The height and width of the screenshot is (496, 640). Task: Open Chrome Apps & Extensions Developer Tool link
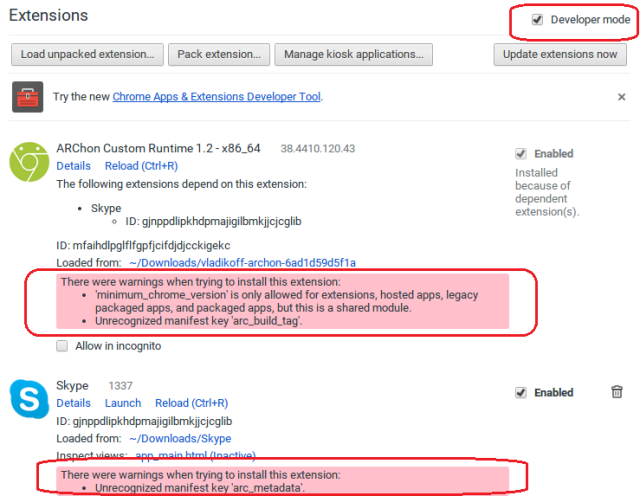click(x=215, y=97)
